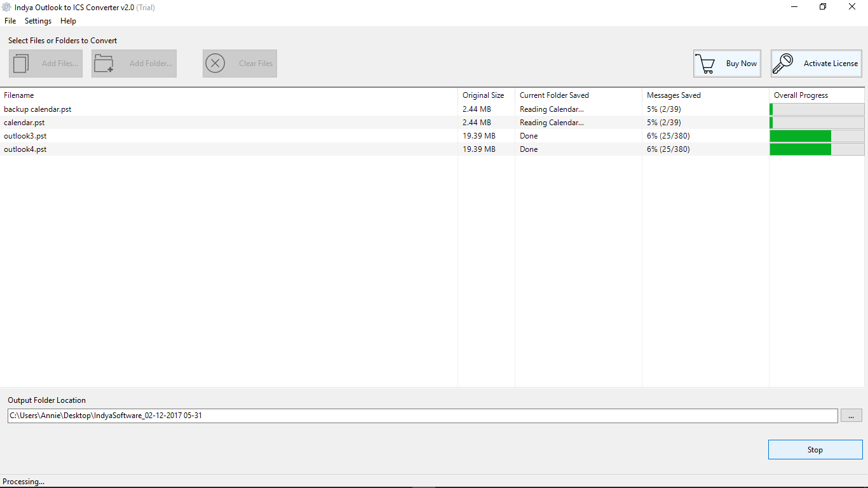Click the Add Files document icon

22,64
